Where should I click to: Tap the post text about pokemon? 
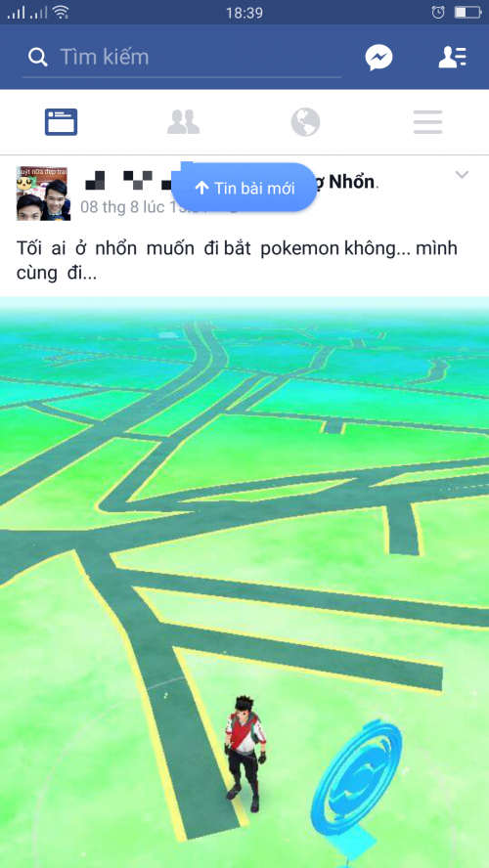(x=237, y=260)
